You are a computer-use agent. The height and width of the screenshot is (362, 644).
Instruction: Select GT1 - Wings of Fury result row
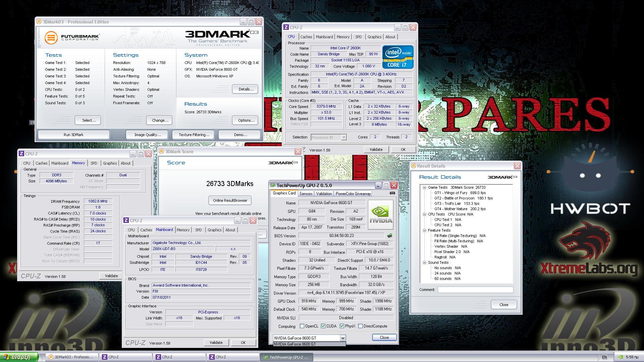click(x=460, y=193)
